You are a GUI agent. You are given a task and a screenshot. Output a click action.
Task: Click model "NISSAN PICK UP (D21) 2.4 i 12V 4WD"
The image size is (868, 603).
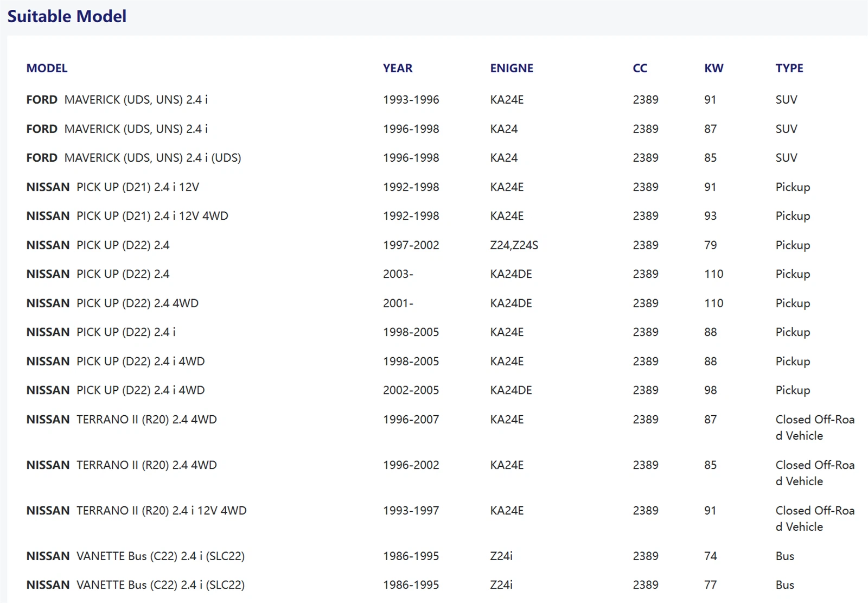(127, 216)
